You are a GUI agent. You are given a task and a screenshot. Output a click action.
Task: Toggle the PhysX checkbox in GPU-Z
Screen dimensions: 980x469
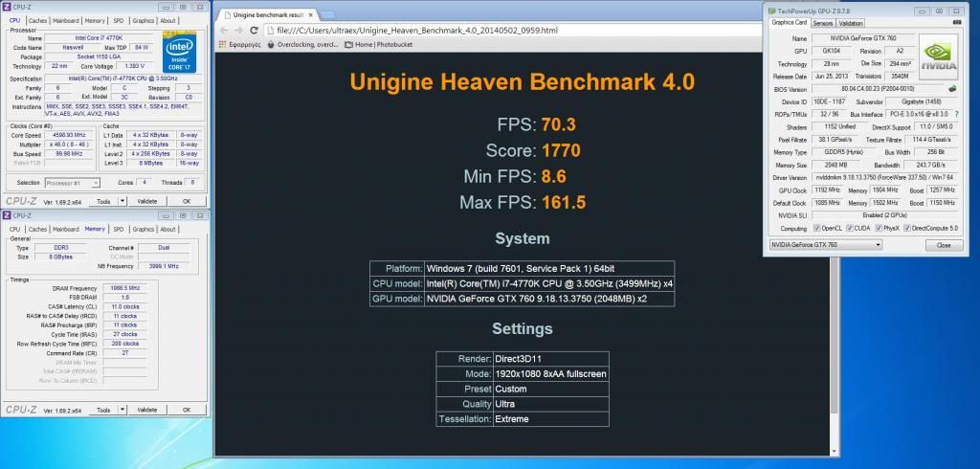879,229
